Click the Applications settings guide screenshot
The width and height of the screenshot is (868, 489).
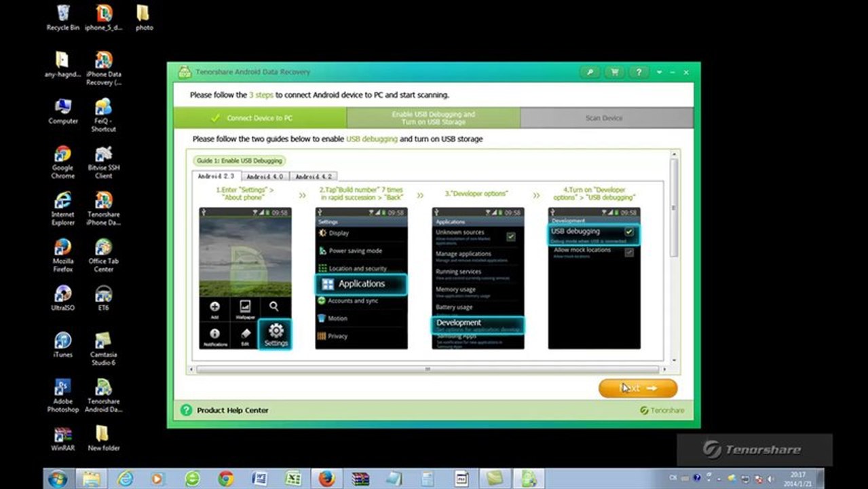coord(362,278)
